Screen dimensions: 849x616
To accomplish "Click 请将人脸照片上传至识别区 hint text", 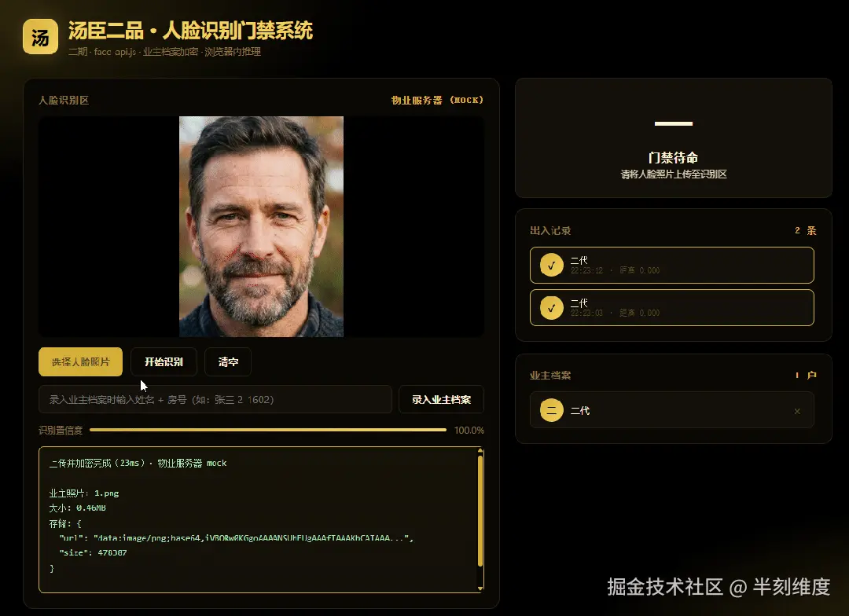I will 674,174.
